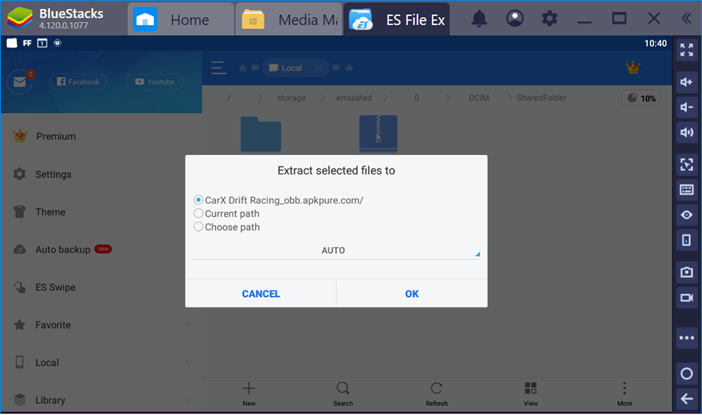
Task: Click the SharedFolder breadcrumb segment
Action: [x=541, y=98]
